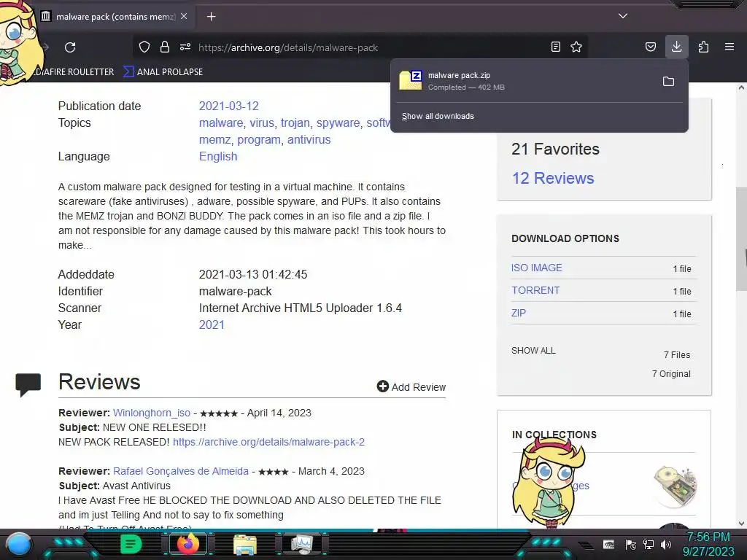Select English language link
This screenshot has width=747, height=560.
217,156
